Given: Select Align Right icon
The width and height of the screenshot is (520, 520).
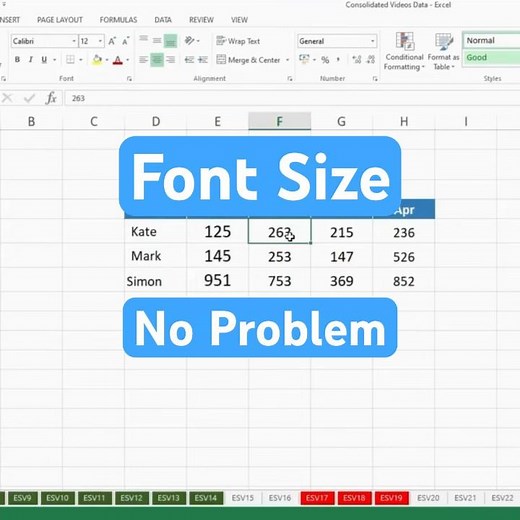Looking at the screenshot, I should (170, 60).
